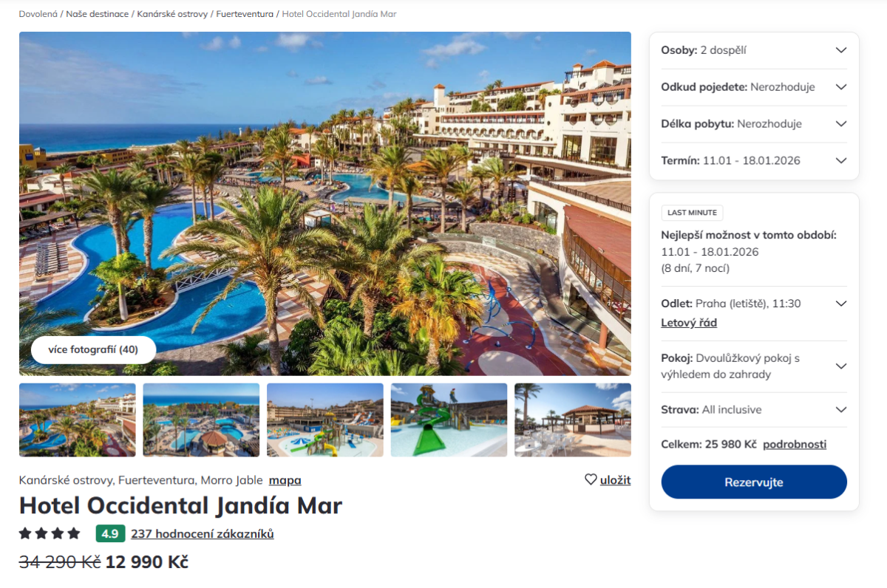Click the four-star hotel rating icons
Screen dimensions: 887x588
[x=50, y=533]
